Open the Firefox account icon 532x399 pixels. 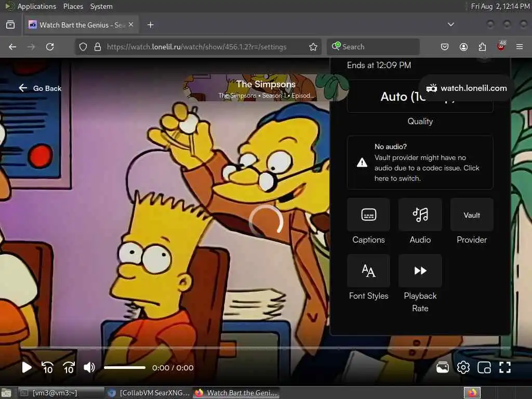[x=463, y=47]
